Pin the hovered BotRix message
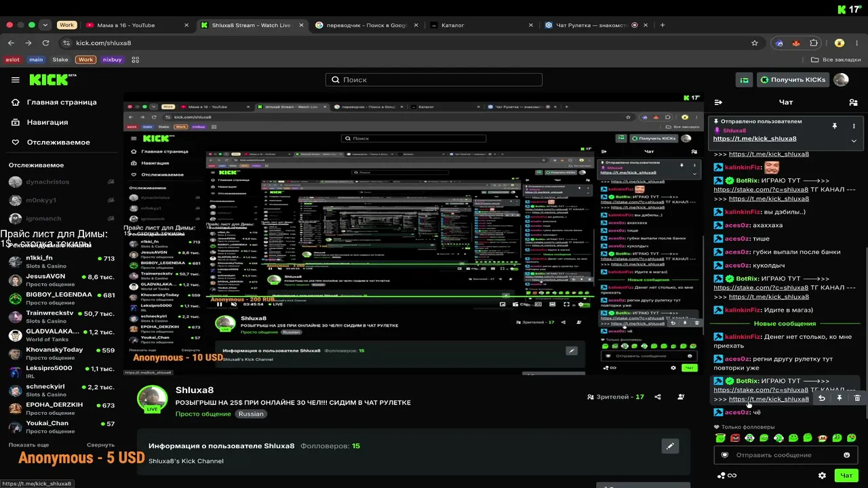The height and width of the screenshot is (488, 868). click(x=839, y=398)
